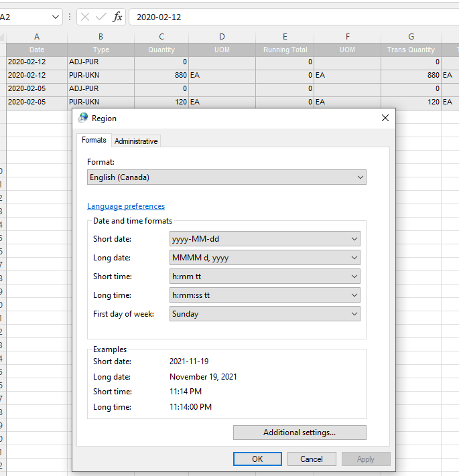
Task: Click the Cancel X icon in formula bar
Action: tap(85, 17)
